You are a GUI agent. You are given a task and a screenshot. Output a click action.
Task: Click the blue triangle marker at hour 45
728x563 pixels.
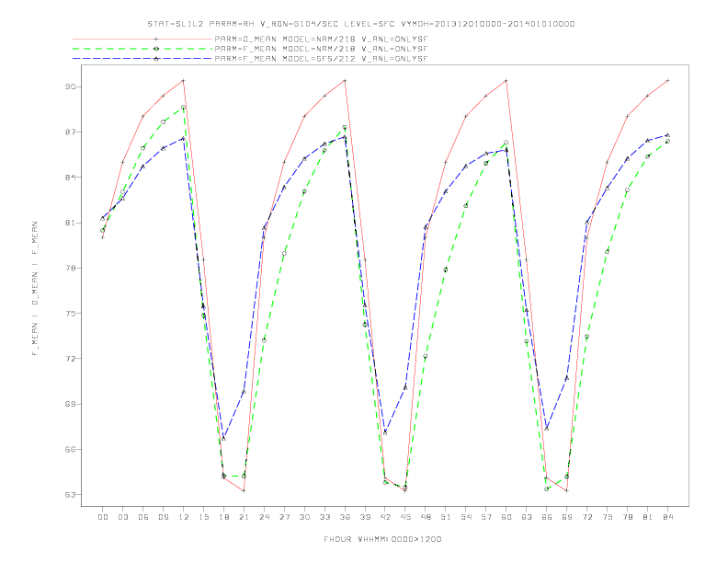point(405,387)
